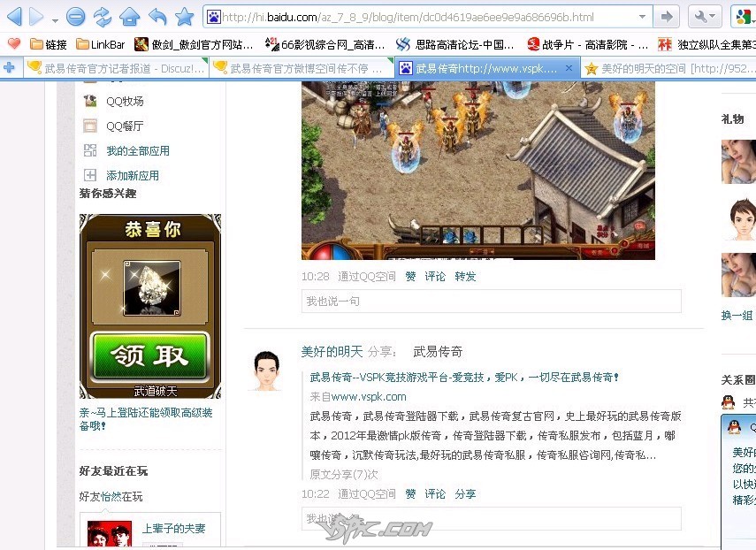Open QQ牧场 app in sidebar
Image resolution: width=756 pixels, height=550 pixels.
pyautogui.click(x=125, y=101)
